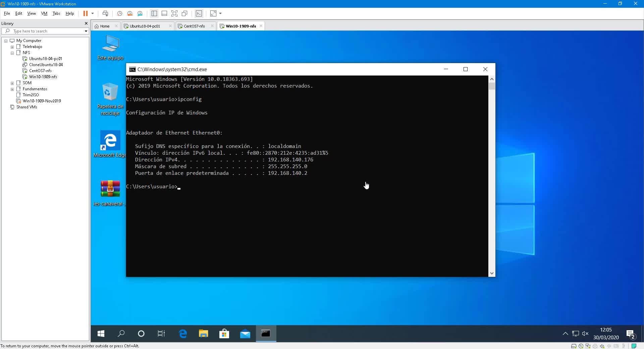Click the cmd scrollbar down arrow
Viewport: 644px width, 349px height.
492,273
